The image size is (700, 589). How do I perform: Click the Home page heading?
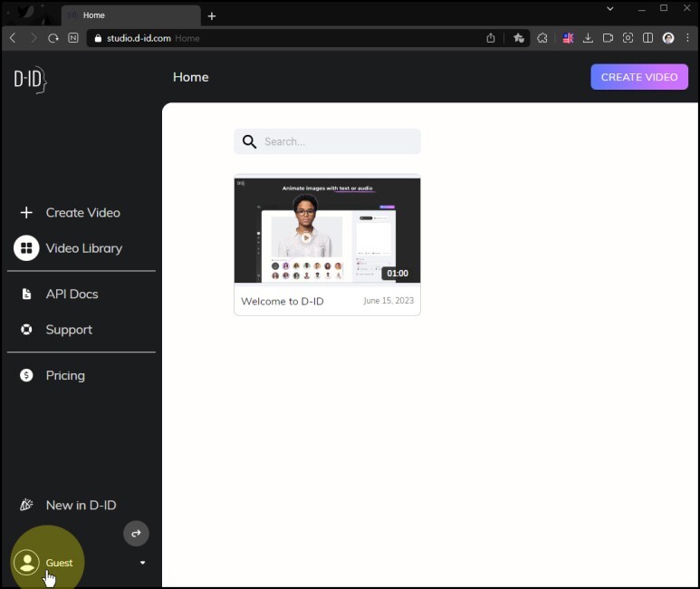coord(191,77)
